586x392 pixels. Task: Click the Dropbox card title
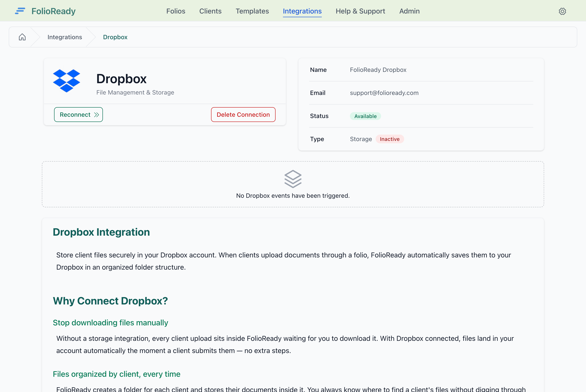click(121, 79)
